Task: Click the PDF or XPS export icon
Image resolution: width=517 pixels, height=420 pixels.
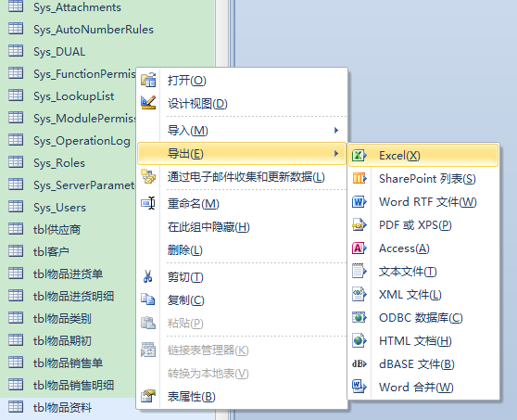Action: click(x=359, y=225)
